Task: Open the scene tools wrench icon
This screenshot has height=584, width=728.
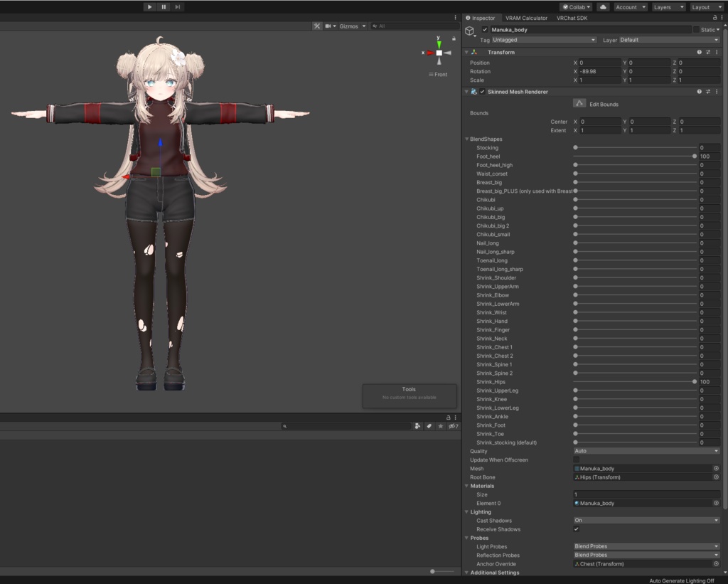Action: pyautogui.click(x=317, y=26)
